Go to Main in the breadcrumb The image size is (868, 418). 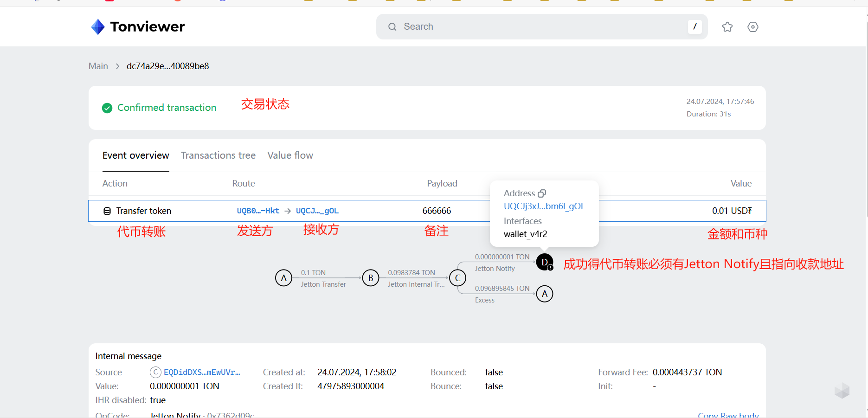98,66
